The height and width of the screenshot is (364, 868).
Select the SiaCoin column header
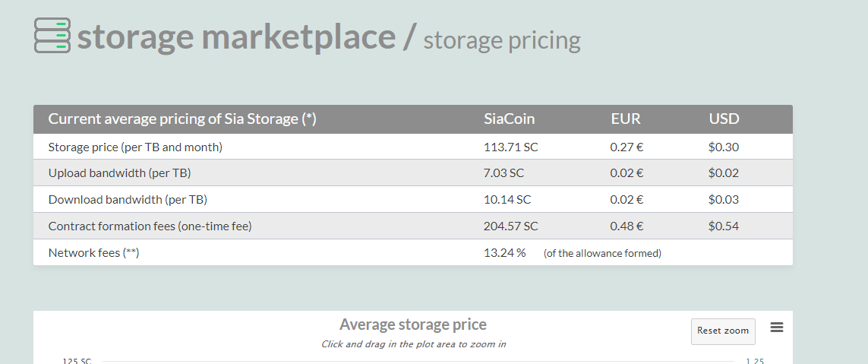509,119
